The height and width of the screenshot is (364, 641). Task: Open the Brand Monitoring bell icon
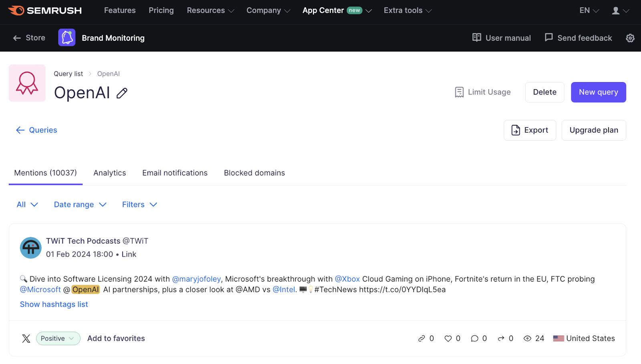pyautogui.click(x=67, y=37)
